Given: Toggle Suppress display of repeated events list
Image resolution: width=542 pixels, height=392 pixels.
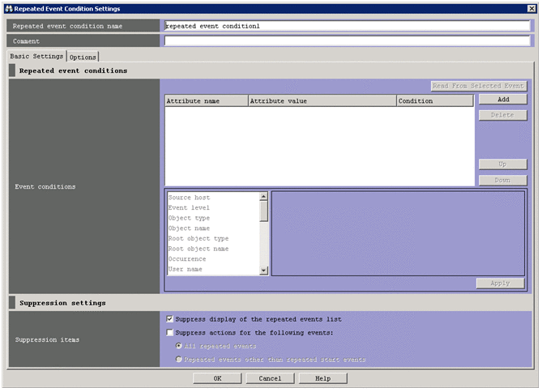Looking at the screenshot, I should [169, 319].
